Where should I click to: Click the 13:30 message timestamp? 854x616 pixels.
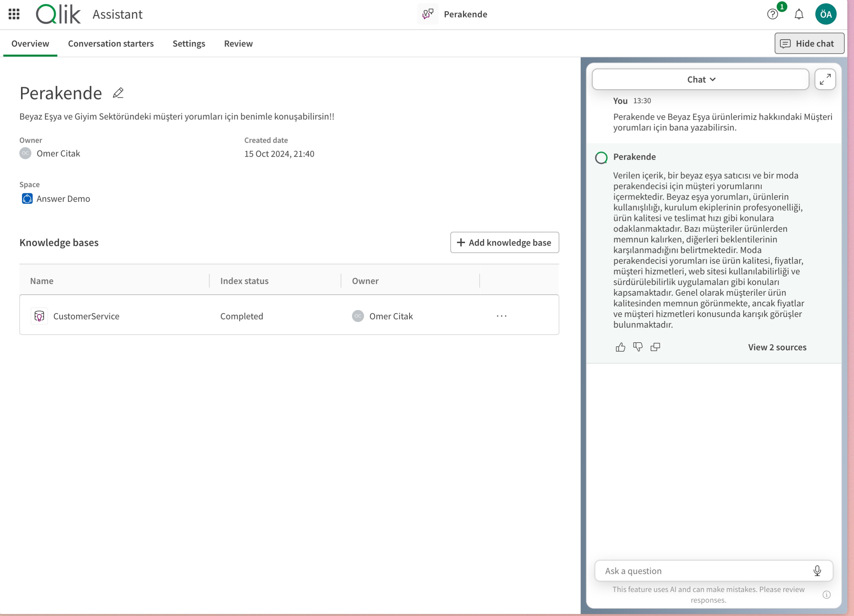click(642, 101)
